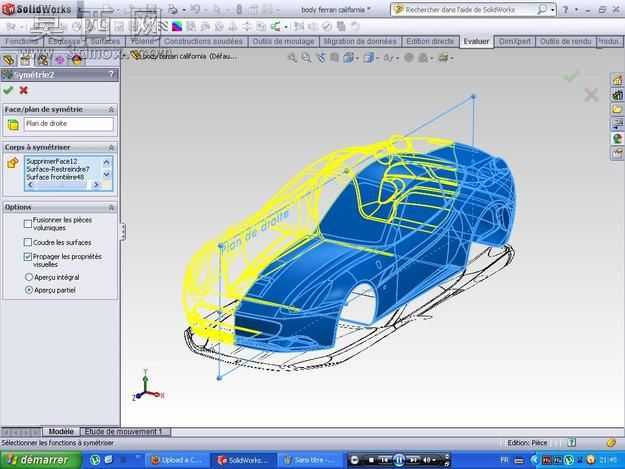
Task: Click the section view icon
Action: (x=334, y=58)
